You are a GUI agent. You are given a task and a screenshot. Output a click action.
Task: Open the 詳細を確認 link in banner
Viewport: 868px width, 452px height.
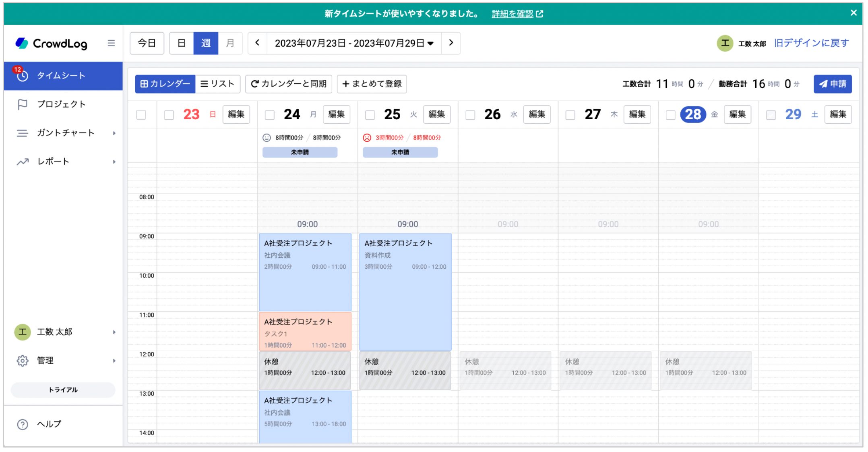point(512,14)
